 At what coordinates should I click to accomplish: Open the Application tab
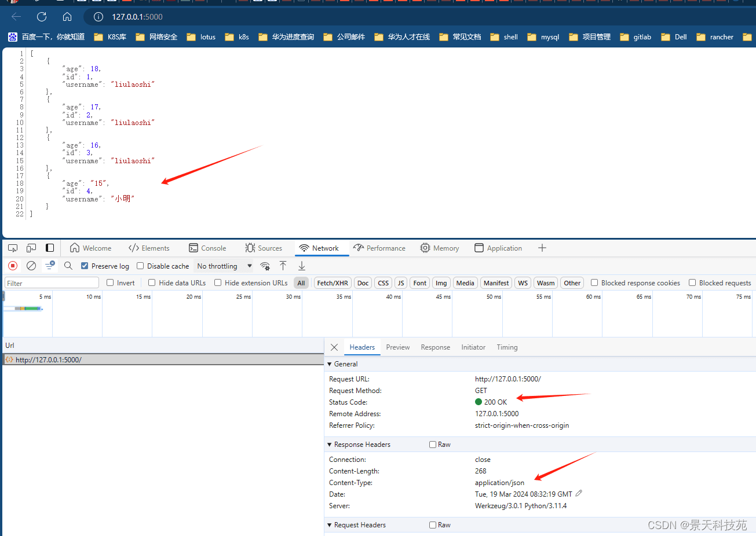tap(498, 248)
